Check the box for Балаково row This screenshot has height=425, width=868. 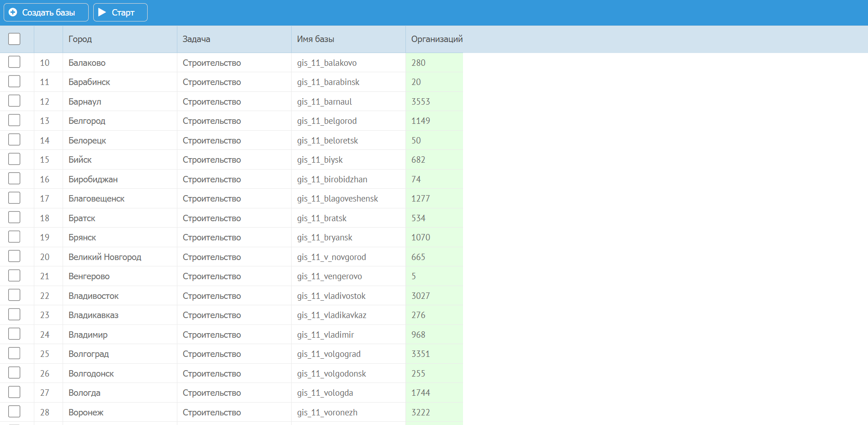[14, 62]
